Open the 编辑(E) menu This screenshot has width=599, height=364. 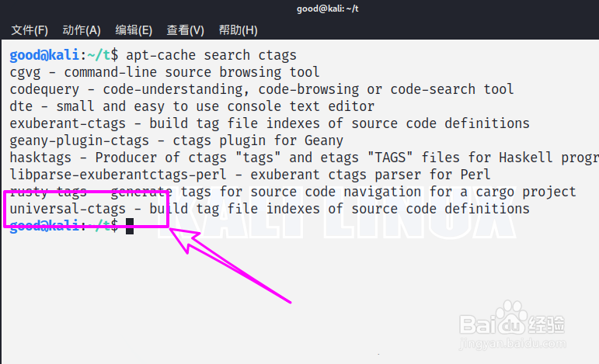[x=134, y=30]
